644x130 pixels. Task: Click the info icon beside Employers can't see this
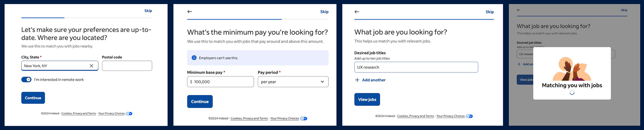tap(194, 58)
